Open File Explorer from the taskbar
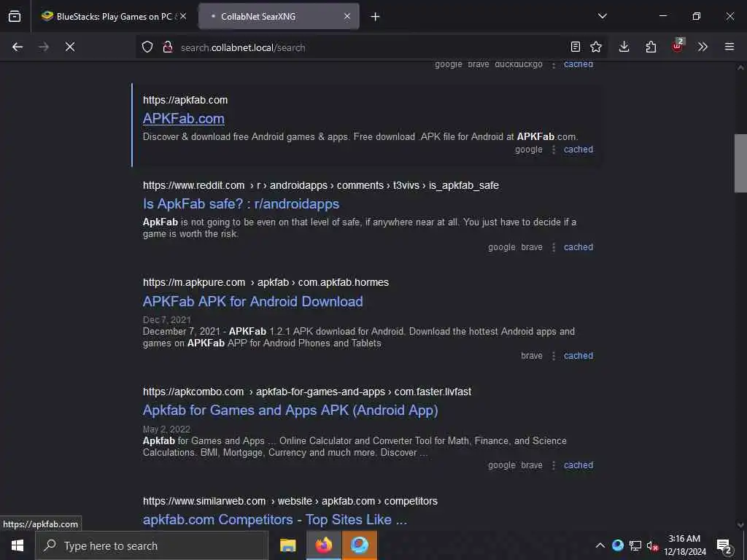747x560 pixels. (x=287, y=545)
